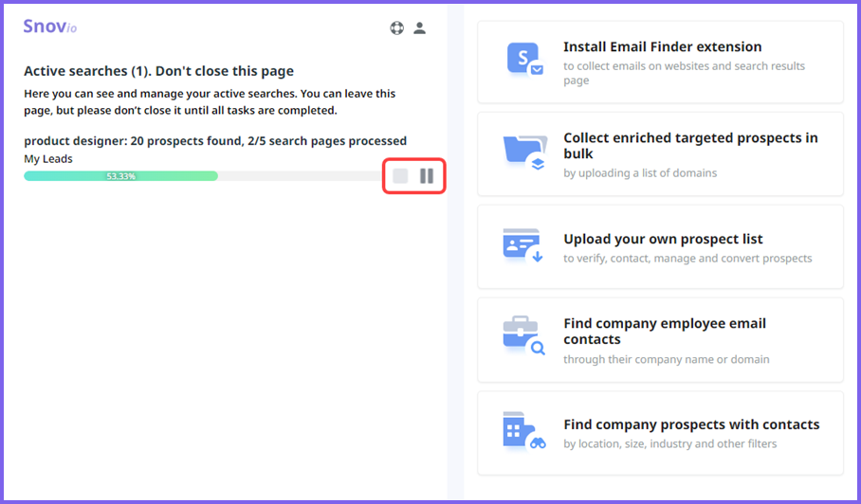Viewport: 861px width, 504px height.
Task: Click the building binoculars icon
Action: tap(524, 431)
